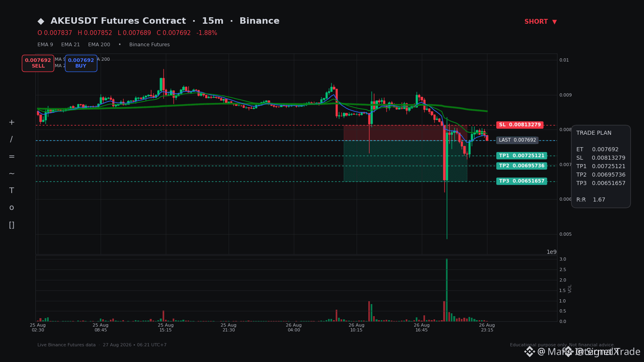This screenshot has width=644, height=362.
Task: Select the "+" crosshair tool in the drawing toolbar
Action: [12, 122]
